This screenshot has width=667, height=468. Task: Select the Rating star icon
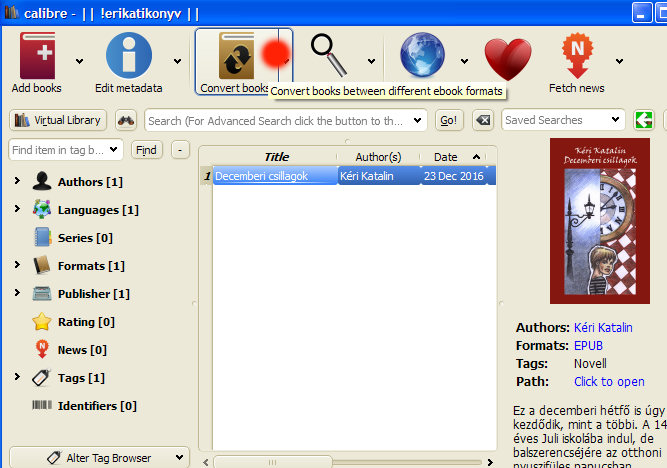[42, 322]
